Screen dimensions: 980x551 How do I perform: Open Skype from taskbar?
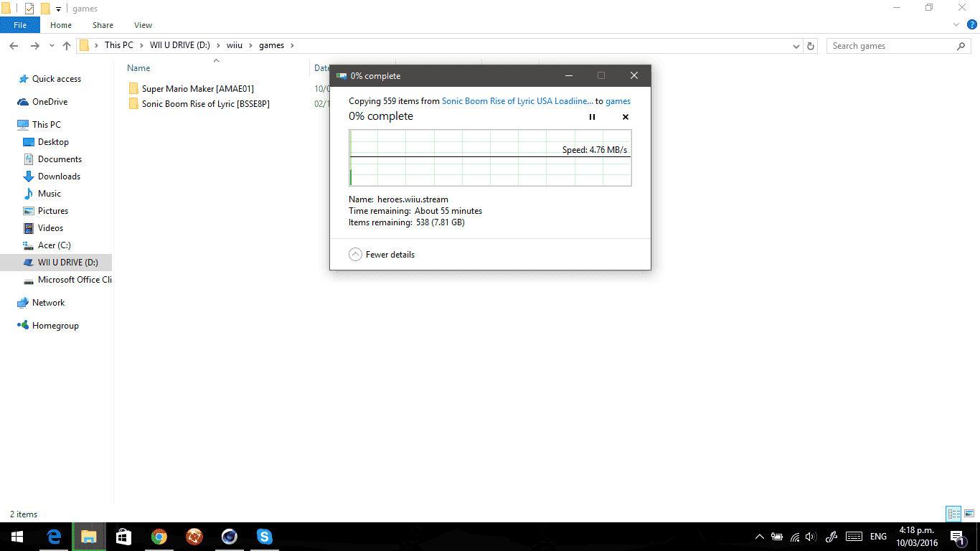coord(264,537)
